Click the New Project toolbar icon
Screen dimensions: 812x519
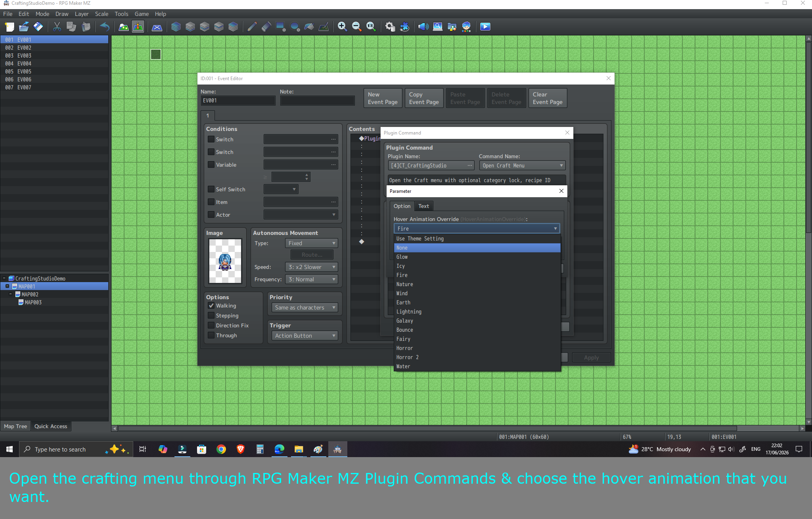click(10, 27)
